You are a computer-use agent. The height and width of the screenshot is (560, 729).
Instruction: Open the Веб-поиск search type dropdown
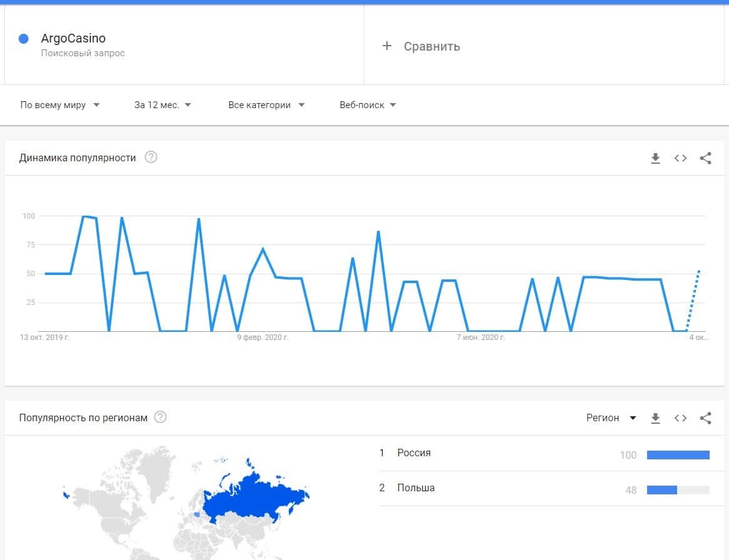[368, 105]
